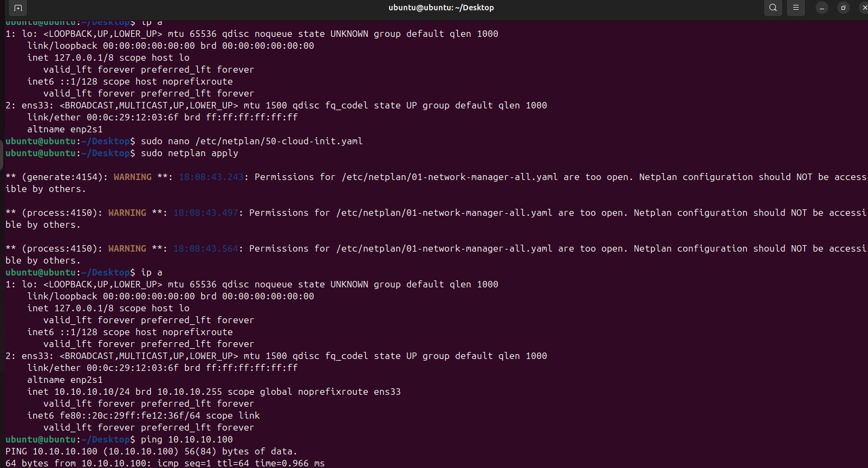868x468 pixels.
Task: Minimize the terminal window
Action: 822,8
